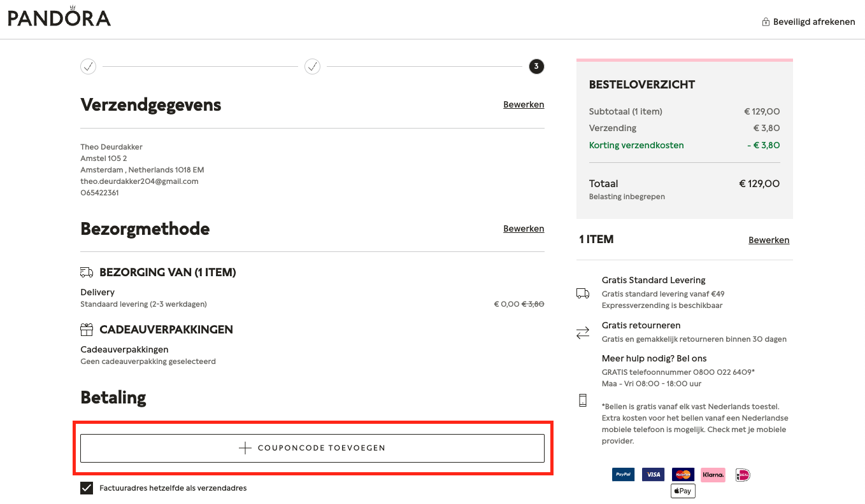
Task: Click Expressverzending is beschikbaar text
Action: click(662, 305)
